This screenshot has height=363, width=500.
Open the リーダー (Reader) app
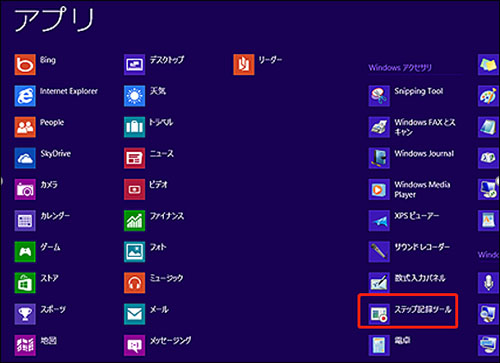click(x=244, y=65)
